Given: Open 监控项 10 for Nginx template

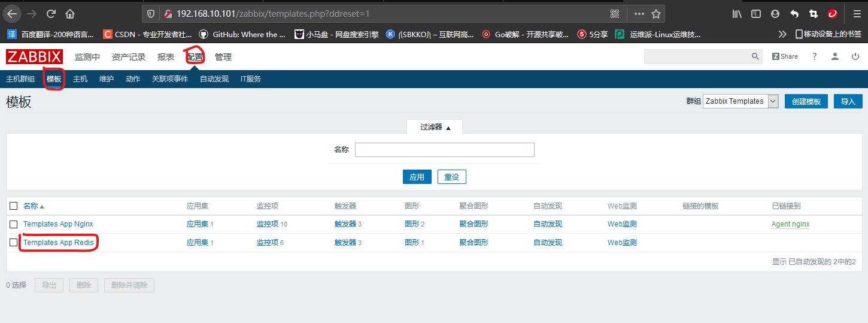Looking at the screenshot, I should click(x=268, y=224).
